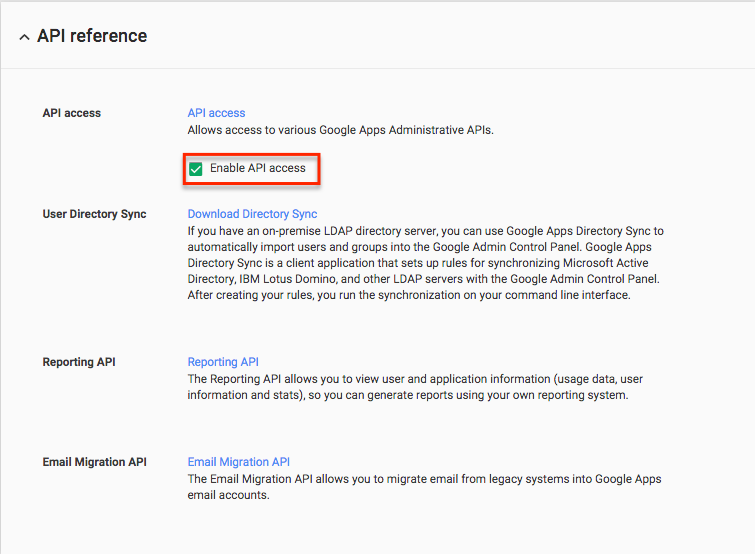Click the API reference heading title
Image resolution: width=755 pixels, height=554 pixels.
(92, 36)
